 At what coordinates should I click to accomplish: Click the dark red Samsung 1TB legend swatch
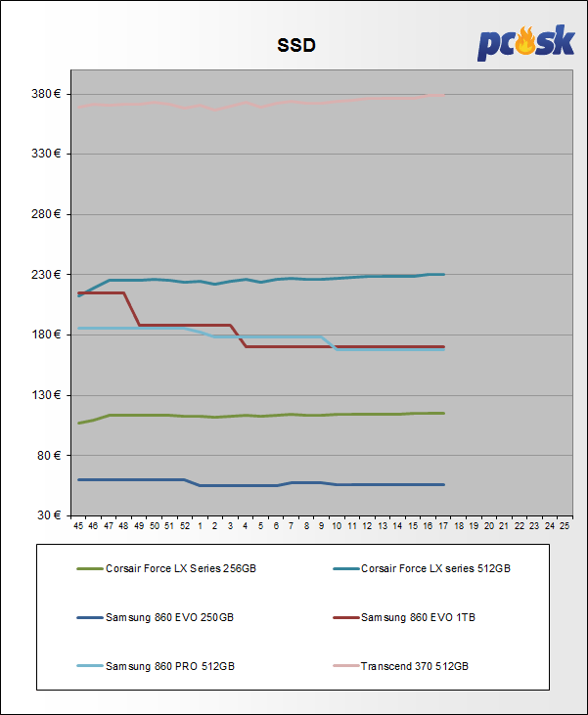[346, 618]
